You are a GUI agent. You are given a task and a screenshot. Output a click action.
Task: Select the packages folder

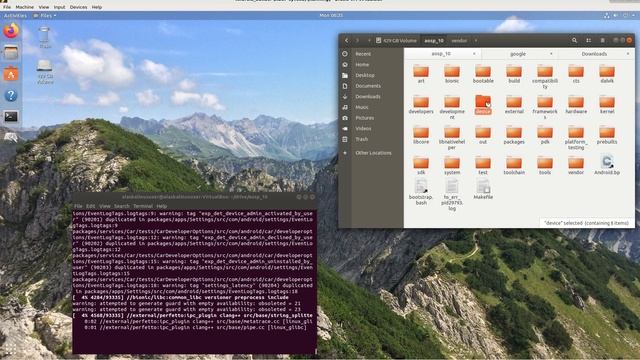(x=514, y=135)
